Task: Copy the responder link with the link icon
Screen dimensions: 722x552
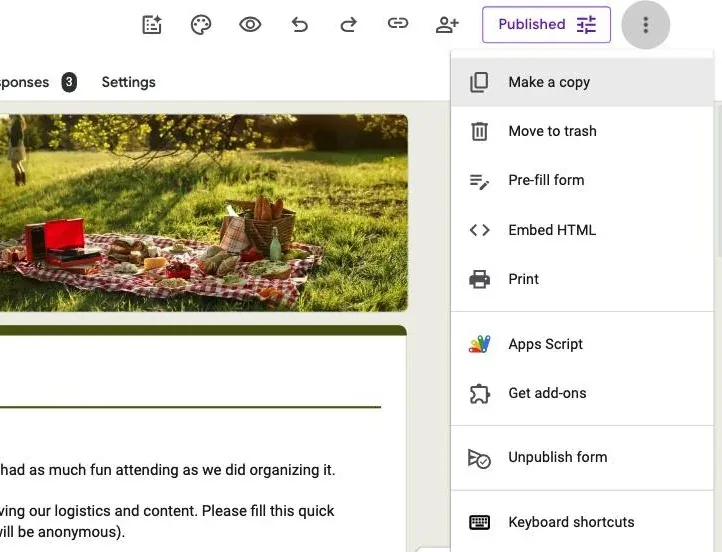Action: coord(398,23)
